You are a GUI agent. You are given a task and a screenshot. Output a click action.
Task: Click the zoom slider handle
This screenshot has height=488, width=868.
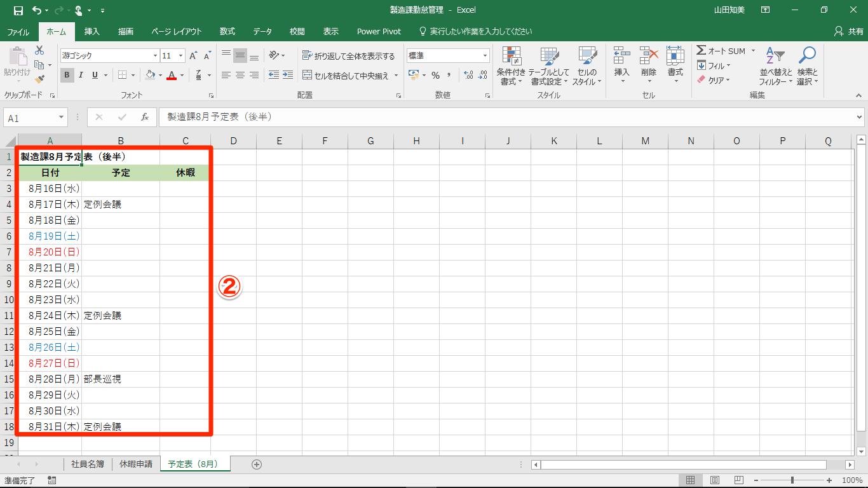(x=792, y=480)
